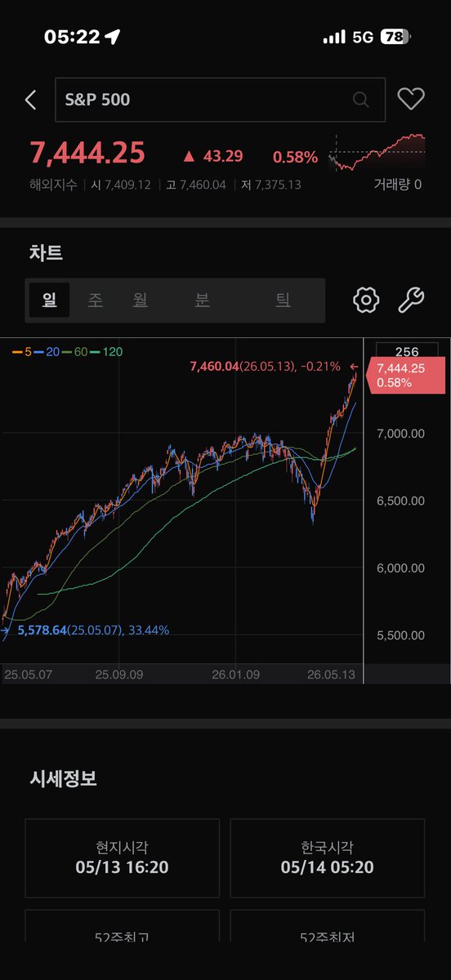This screenshot has height=980, width=451.
Task: Open chart settings gear icon
Action: pos(366,300)
